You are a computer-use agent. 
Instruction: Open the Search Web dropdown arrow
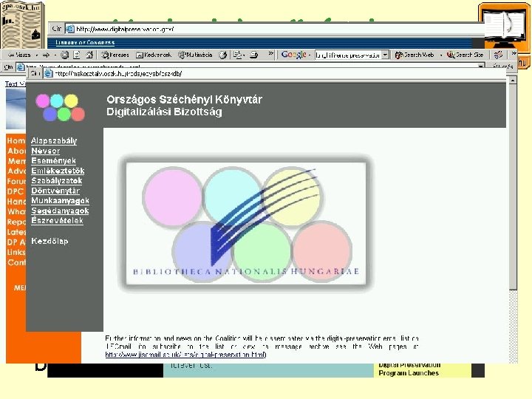tap(440, 55)
